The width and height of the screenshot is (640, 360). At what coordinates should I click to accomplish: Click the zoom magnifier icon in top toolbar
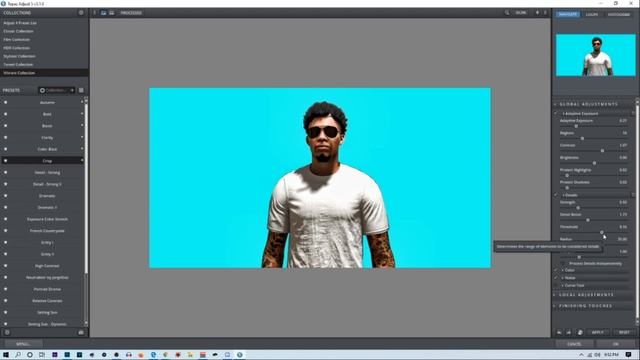pyautogui.click(x=507, y=13)
